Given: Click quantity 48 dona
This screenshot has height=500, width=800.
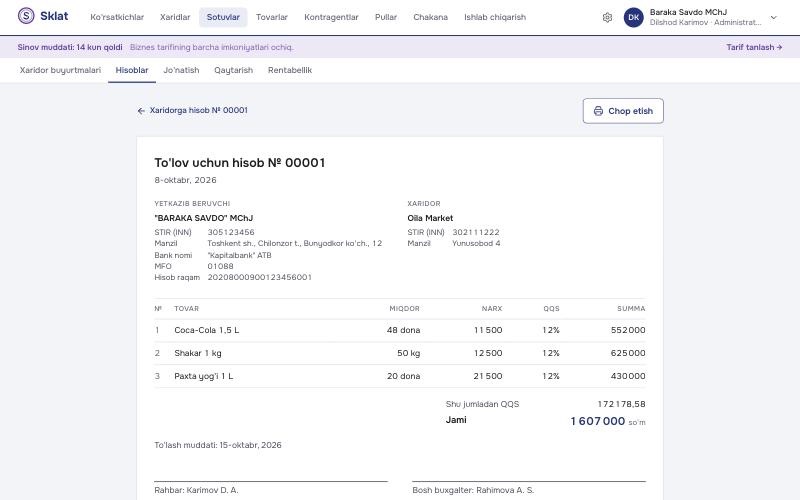Looking at the screenshot, I should (x=403, y=330).
